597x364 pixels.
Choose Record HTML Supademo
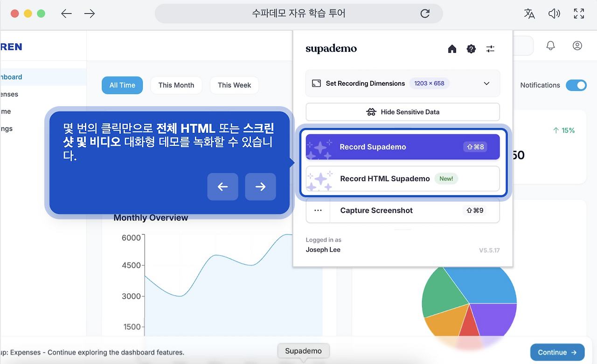pos(403,179)
